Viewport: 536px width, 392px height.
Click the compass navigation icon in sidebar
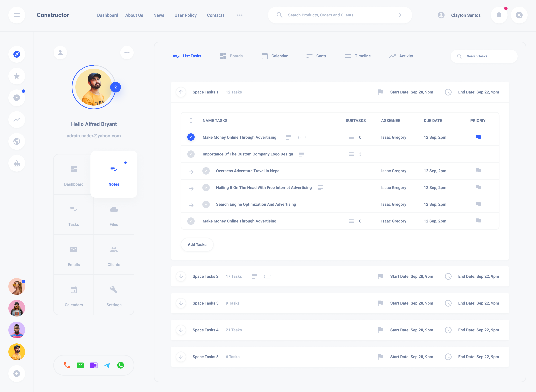pyautogui.click(x=17, y=54)
